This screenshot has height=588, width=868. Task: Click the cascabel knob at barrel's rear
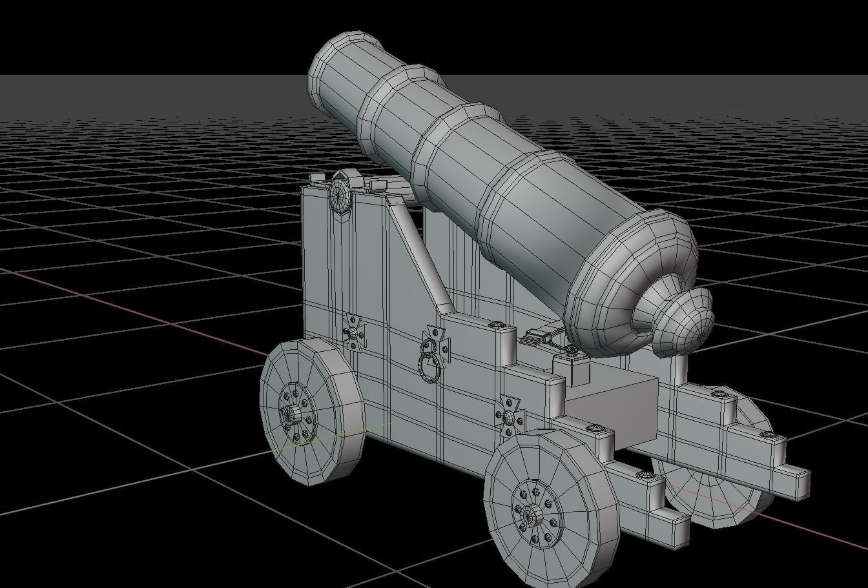pyautogui.click(x=683, y=321)
